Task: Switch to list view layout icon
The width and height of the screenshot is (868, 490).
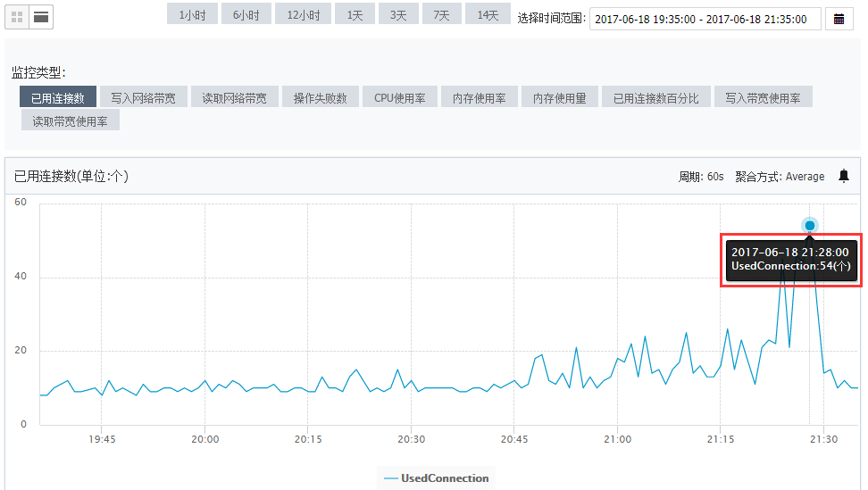Action: [41, 18]
